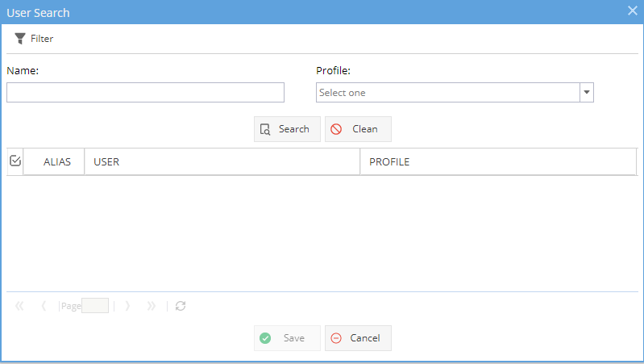This screenshot has width=644, height=364.
Task: Sort by the PROFILE column header
Action: coord(498,162)
